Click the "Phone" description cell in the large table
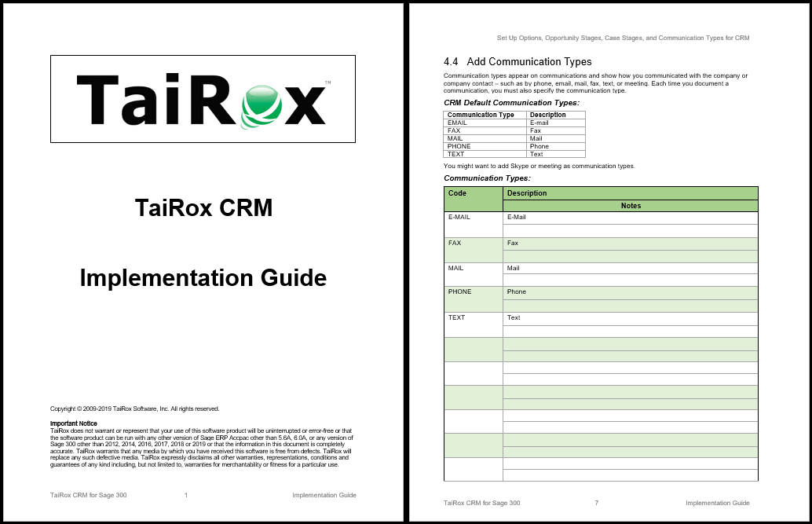This screenshot has height=524, width=812. 517,292
